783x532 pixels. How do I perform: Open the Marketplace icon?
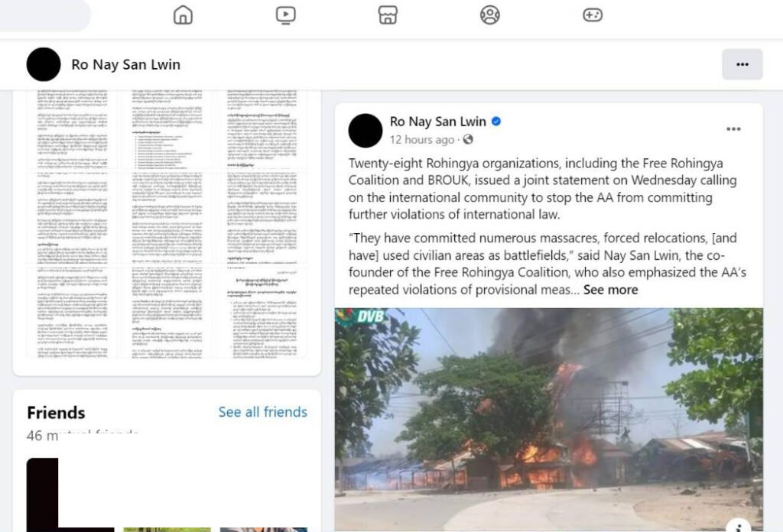pyautogui.click(x=388, y=15)
